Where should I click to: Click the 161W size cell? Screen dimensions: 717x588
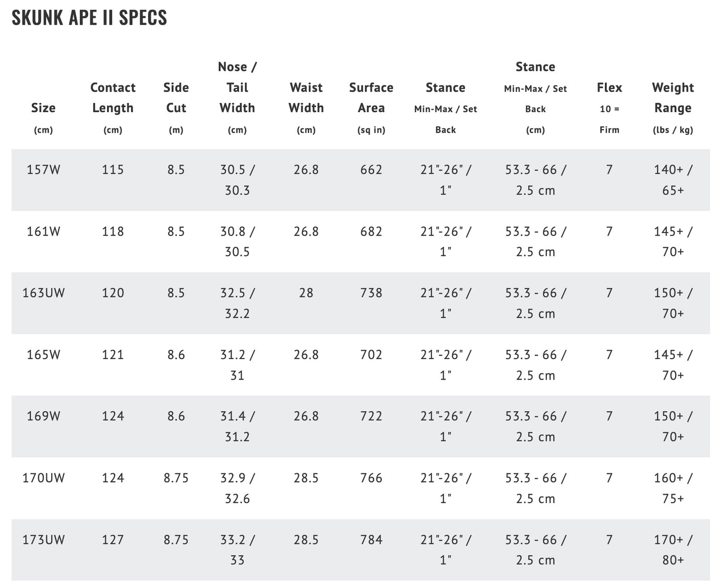(44, 232)
